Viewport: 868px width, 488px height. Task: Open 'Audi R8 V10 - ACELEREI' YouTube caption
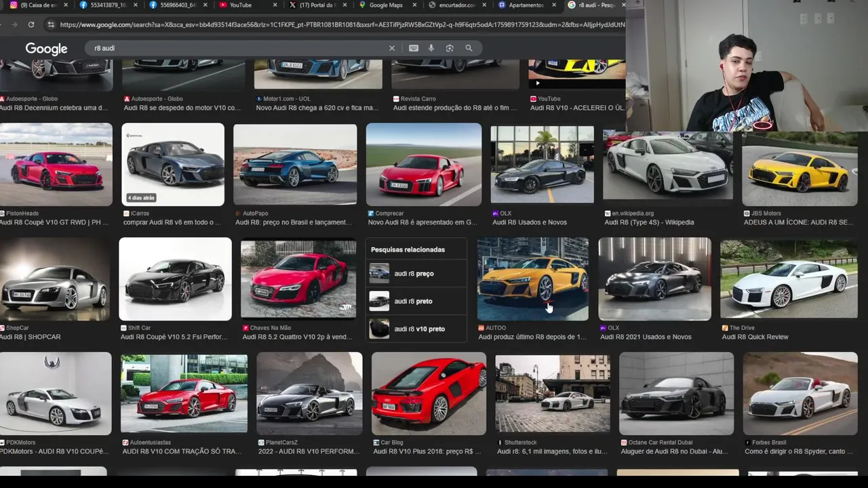[578, 108]
